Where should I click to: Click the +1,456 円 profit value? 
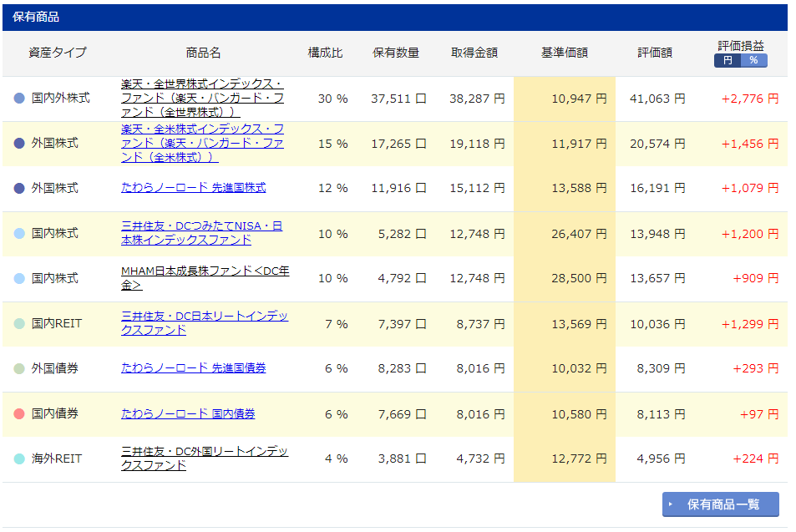pos(750,144)
